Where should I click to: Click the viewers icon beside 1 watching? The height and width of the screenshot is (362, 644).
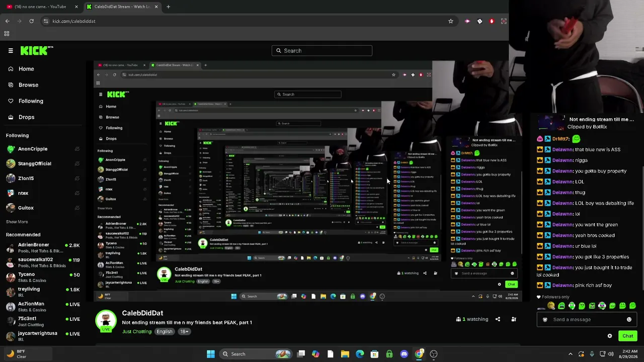pyautogui.click(x=459, y=319)
